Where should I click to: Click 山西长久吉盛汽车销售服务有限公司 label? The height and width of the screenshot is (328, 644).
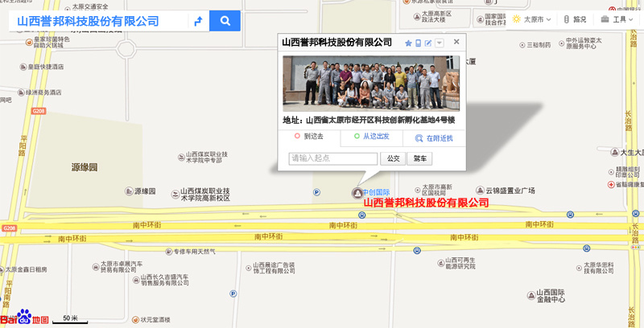[x=165, y=280]
